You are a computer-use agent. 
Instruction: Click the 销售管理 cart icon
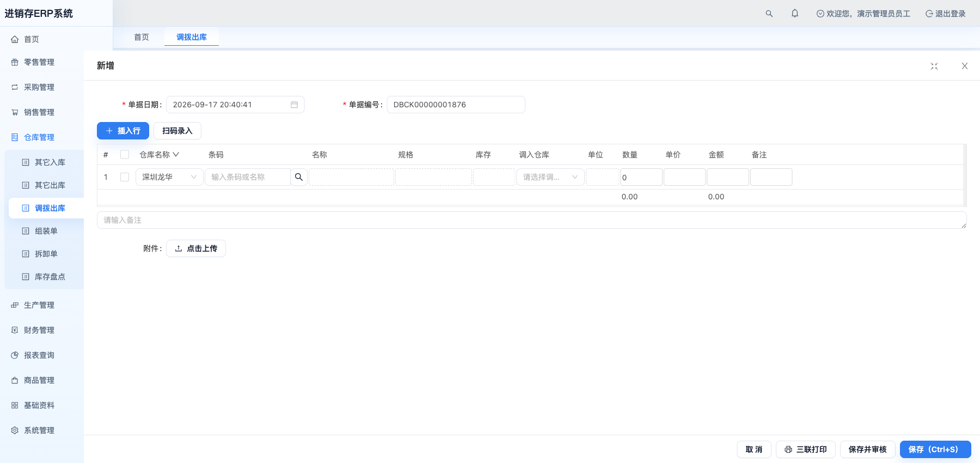tap(15, 112)
